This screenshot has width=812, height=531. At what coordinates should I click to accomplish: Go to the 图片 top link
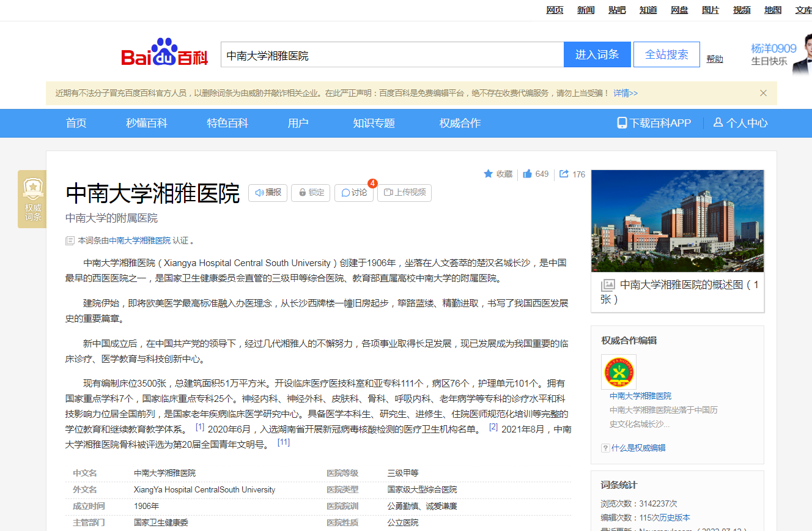(711, 10)
